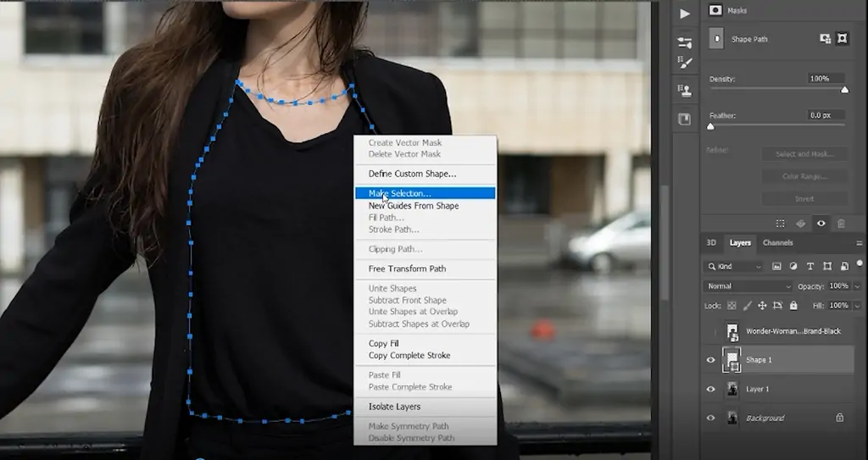Screen dimensions: 868x460
Task: Click the Feather slider handle
Action: tap(711, 126)
